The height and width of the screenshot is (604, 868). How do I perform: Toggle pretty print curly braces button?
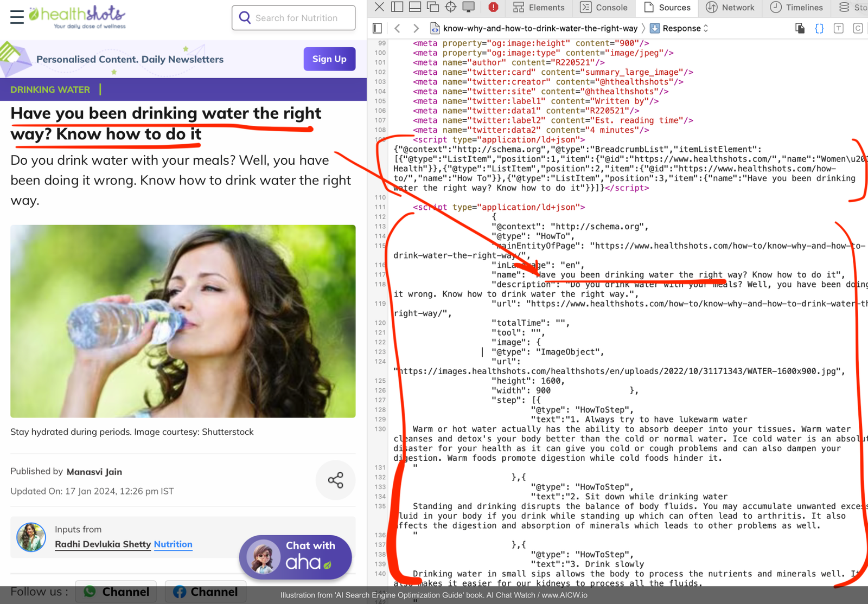point(819,28)
